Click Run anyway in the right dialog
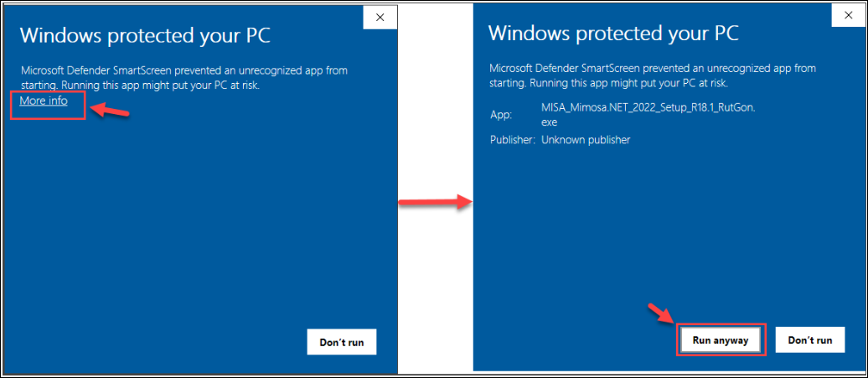The width and height of the screenshot is (868, 378). tap(721, 339)
